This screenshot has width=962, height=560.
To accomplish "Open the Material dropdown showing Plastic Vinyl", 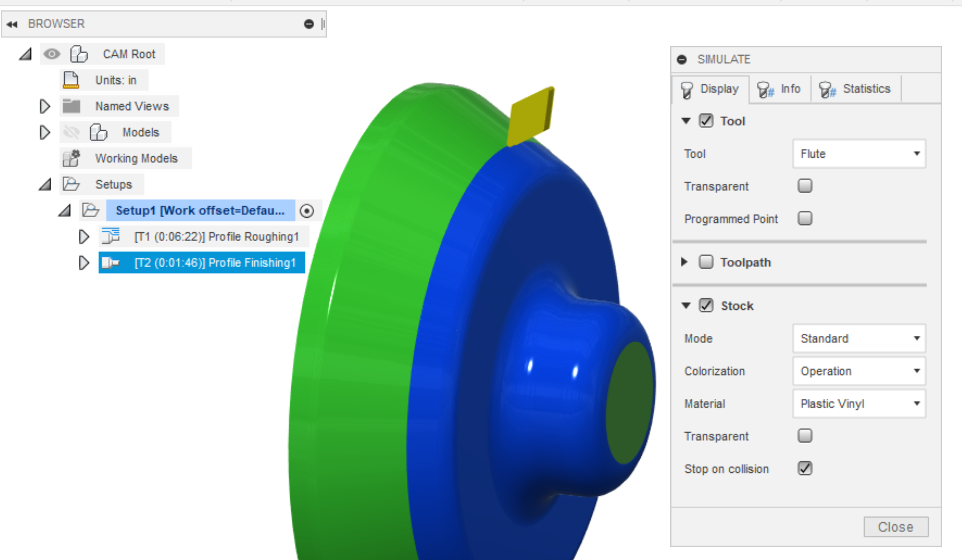I will pyautogui.click(x=859, y=404).
